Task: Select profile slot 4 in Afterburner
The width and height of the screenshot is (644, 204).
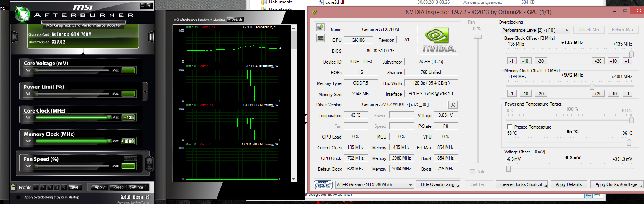Action: click(x=57, y=188)
